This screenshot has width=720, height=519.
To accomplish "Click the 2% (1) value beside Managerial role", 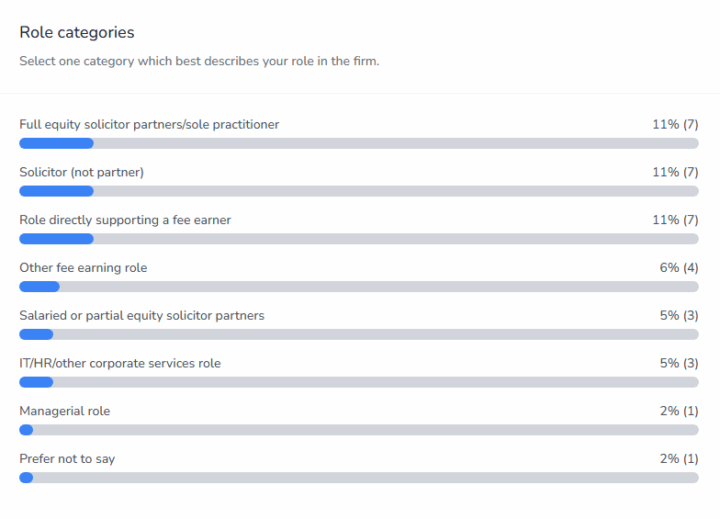I will point(679,411).
